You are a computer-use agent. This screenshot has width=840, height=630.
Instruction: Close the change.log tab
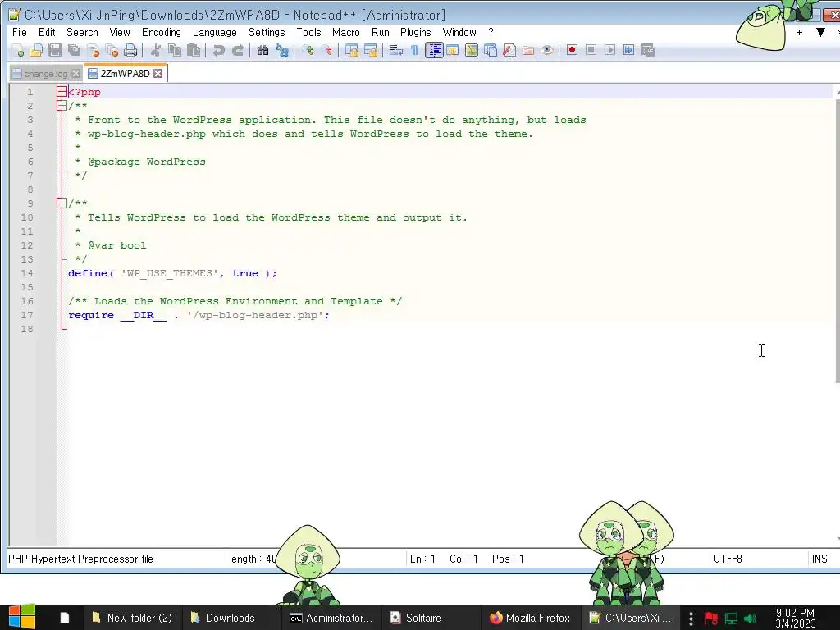pyautogui.click(x=76, y=73)
